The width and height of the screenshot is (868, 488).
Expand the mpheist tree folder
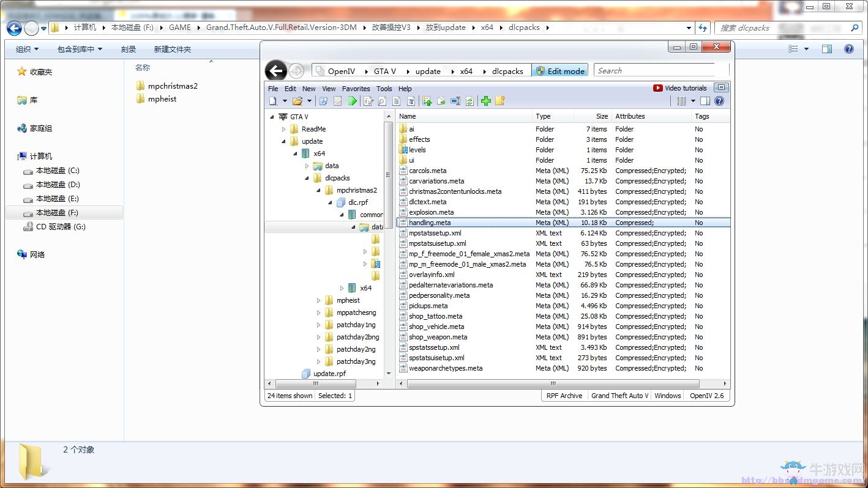click(319, 300)
